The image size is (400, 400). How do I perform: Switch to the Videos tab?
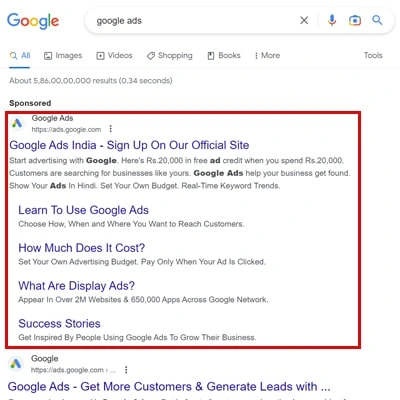(x=114, y=56)
